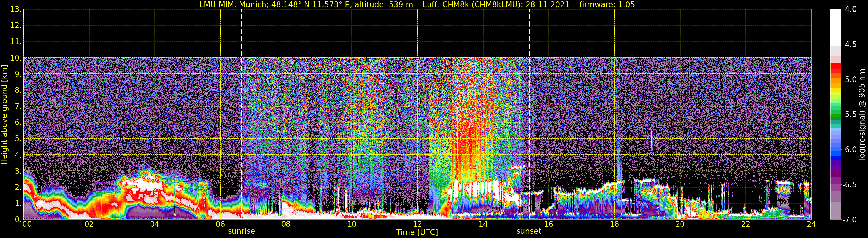Click the white dashed sunset marker line

(529, 101)
